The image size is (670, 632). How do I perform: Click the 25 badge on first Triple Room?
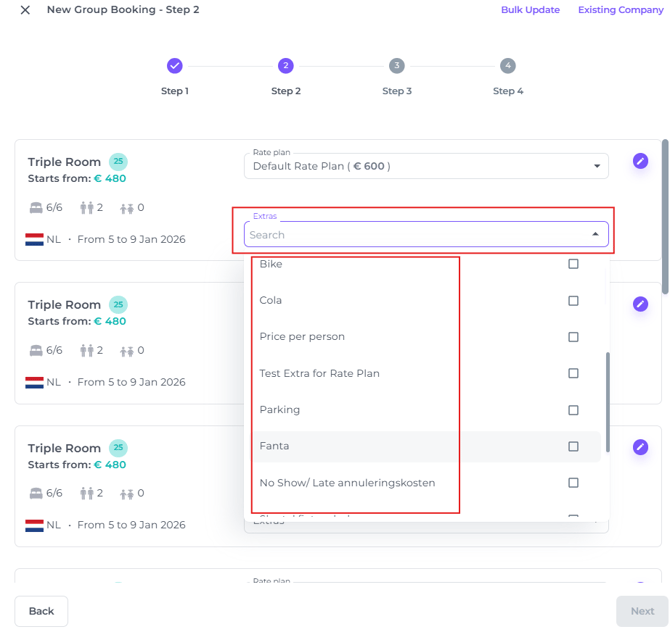[119, 162]
